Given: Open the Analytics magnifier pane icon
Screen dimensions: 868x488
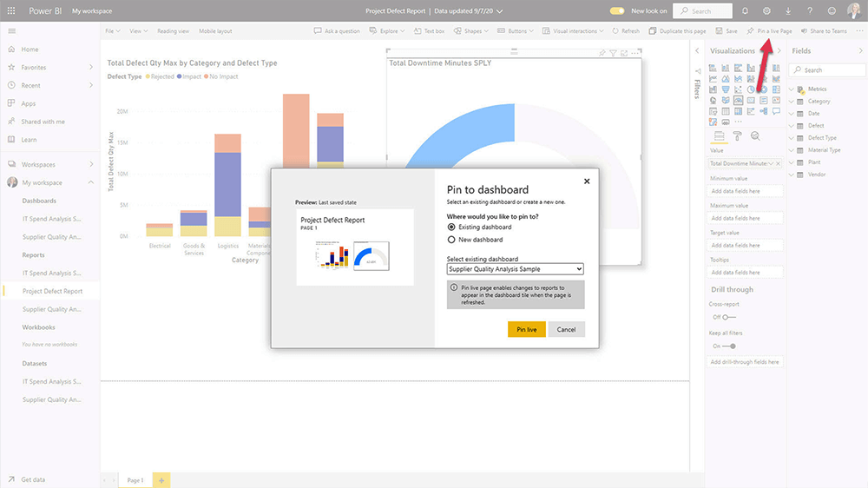Looking at the screenshot, I should pos(755,136).
